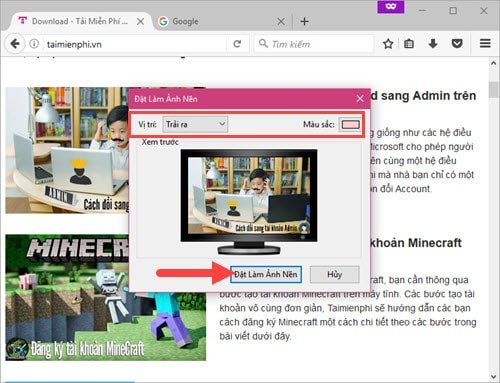Click the browser back arrow button
The height and width of the screenshot is (383, 500).
coord(14,44)
